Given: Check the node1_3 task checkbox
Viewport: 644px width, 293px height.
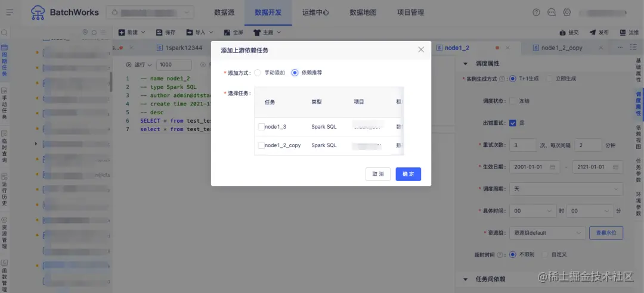Looking at the screenshot, I should (261, 127).
